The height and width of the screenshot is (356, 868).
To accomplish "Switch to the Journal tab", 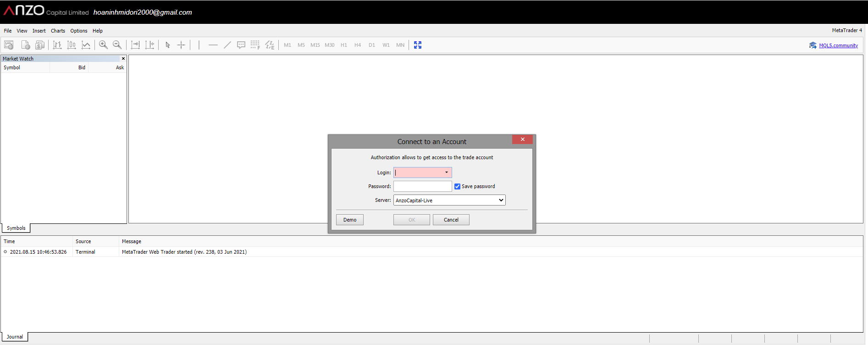I will [x=15, y=337].
